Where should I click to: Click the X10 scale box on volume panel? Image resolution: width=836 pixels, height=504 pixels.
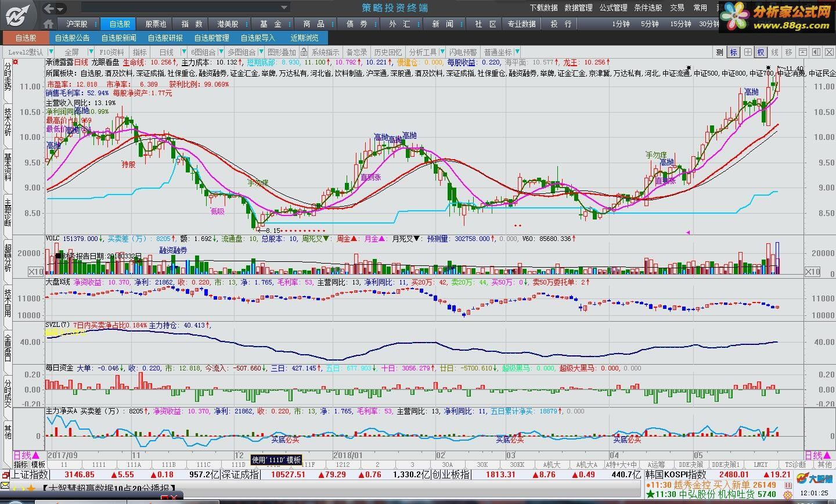click(35, 272)
